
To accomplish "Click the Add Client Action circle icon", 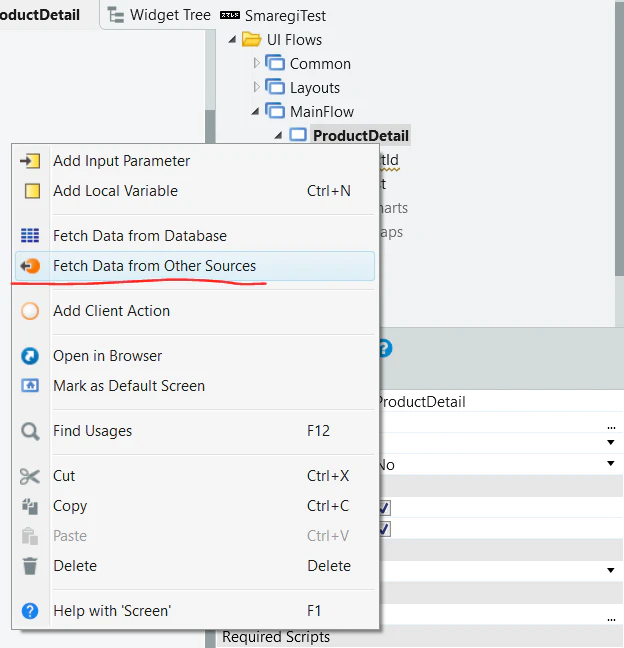I will coord(30,311).
